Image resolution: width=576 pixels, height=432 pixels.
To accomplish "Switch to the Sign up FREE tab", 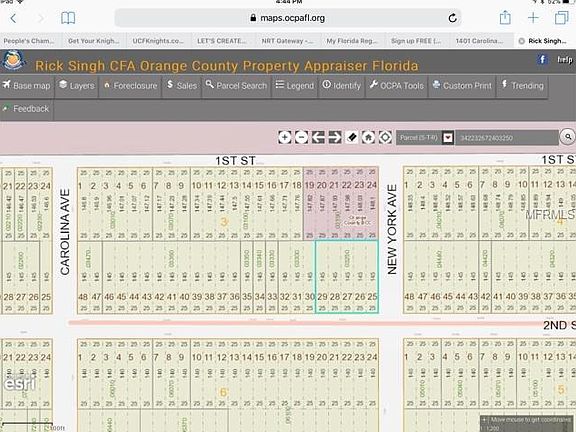I will click(416, 41).
